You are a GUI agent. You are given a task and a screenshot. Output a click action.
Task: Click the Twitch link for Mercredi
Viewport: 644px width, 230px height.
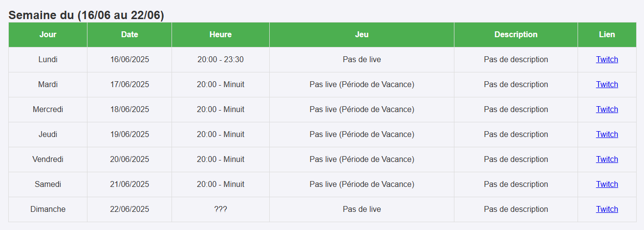(606, 110)
